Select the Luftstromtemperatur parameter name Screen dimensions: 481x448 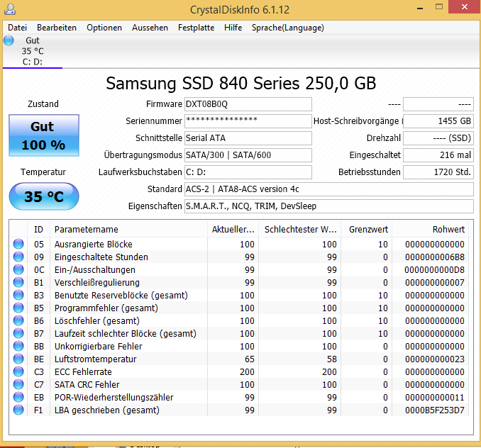(95, 359)
